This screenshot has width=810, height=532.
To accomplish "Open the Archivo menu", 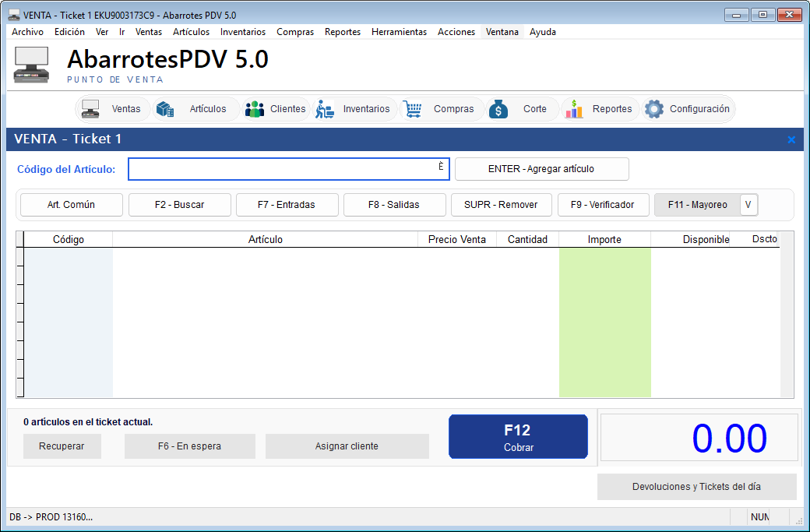I will (27, 32).
